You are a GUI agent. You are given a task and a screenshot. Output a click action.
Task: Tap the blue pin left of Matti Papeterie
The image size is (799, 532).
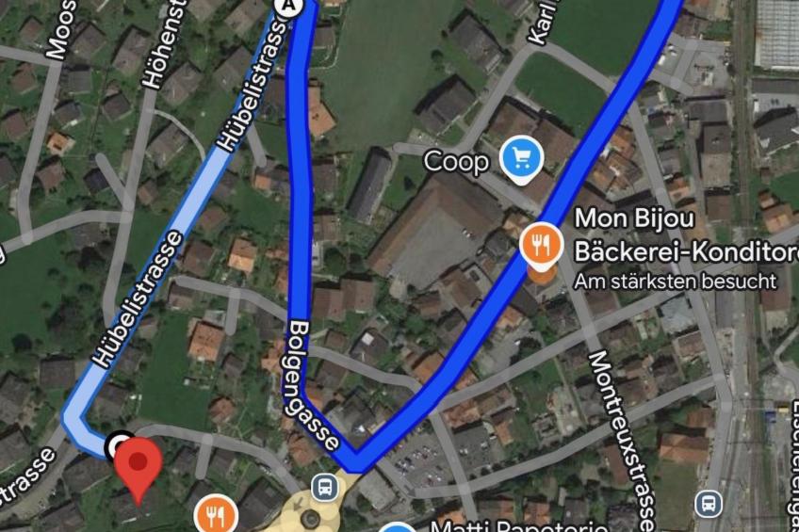[x=398, y=527]
